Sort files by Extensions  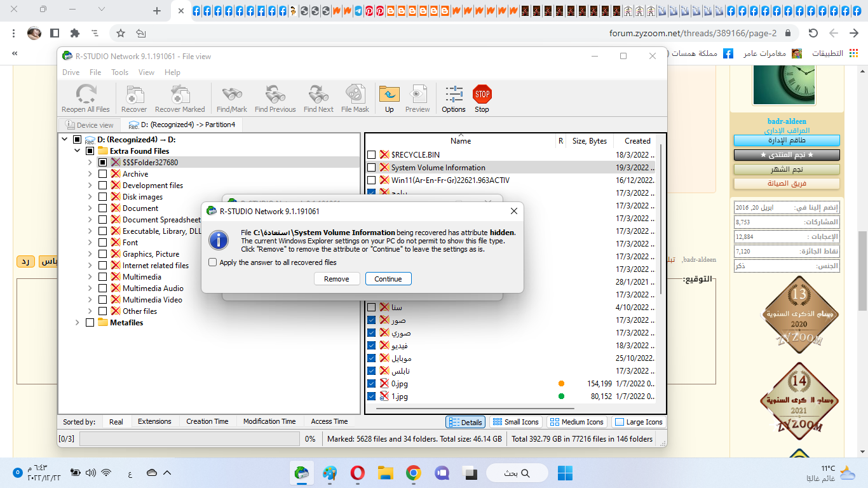[154, 421]
